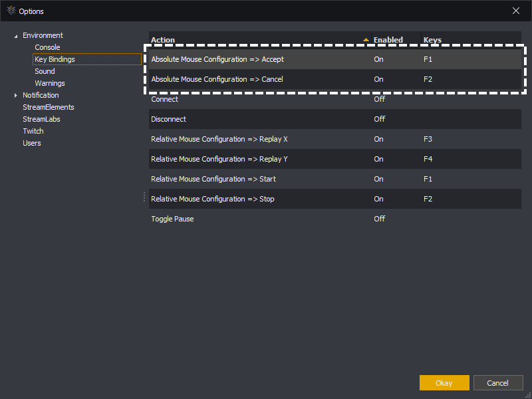Select Relative Mouse Configuration => Replay Y

(335, 159)
